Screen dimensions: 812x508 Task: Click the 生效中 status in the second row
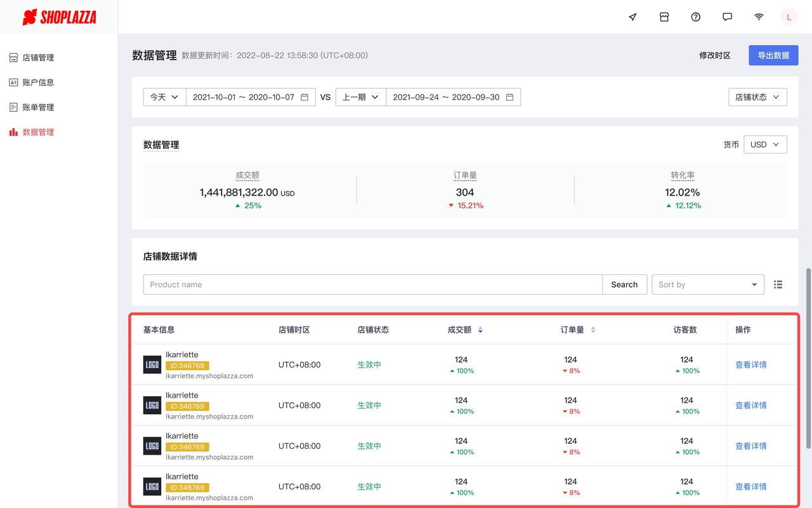click(x=369, y=405)
